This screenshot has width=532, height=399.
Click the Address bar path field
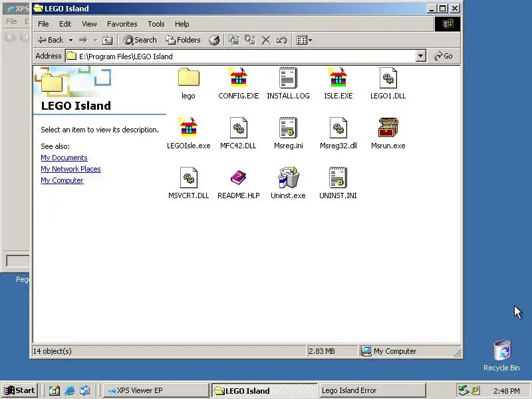tap(240, 57)
